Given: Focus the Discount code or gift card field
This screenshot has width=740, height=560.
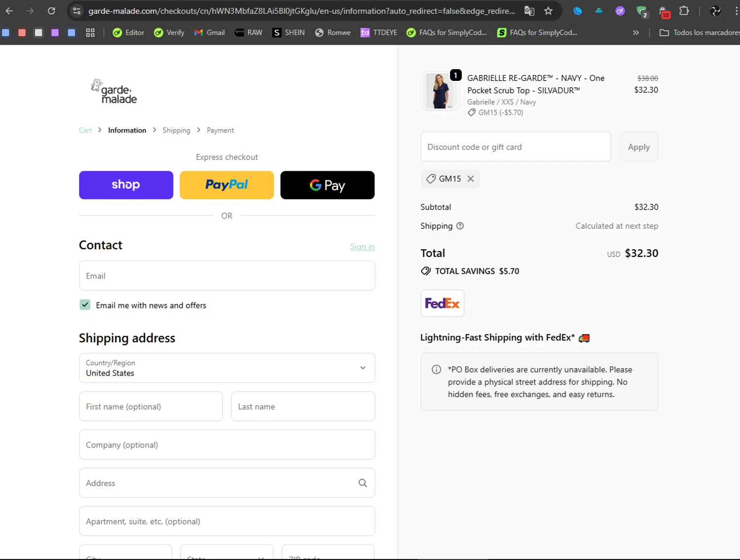Looking at the screenshot, I should tap(516, 147).
